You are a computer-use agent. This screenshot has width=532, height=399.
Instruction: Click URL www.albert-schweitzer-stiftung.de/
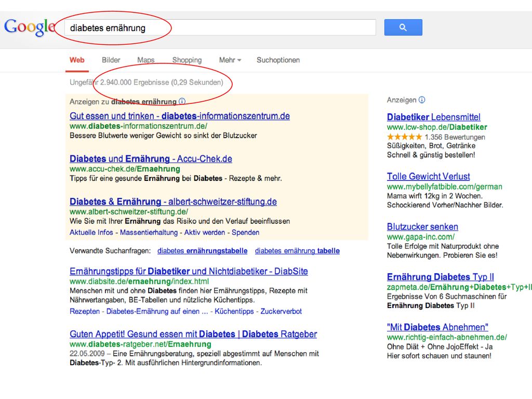129,212
